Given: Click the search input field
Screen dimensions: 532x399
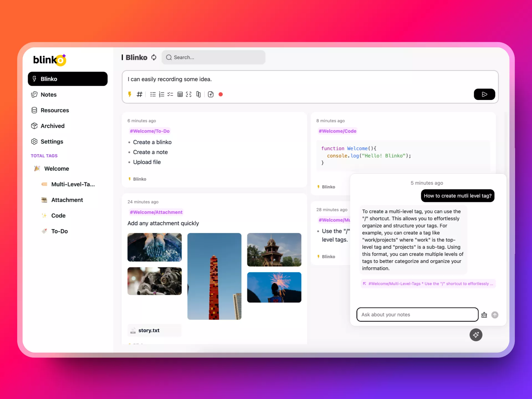Looking at the screenshot, I should [x=214, y=57].
